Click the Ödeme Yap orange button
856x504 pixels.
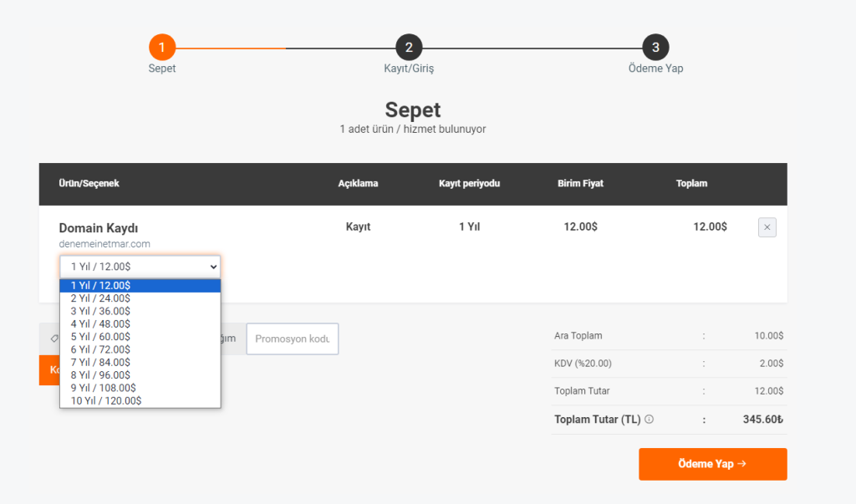[x=713, y=464]
